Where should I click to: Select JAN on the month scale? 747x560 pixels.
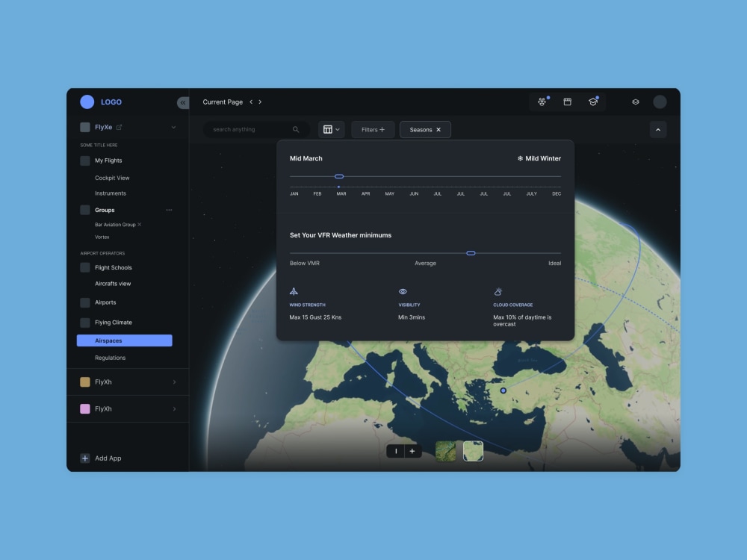[294, 194]
